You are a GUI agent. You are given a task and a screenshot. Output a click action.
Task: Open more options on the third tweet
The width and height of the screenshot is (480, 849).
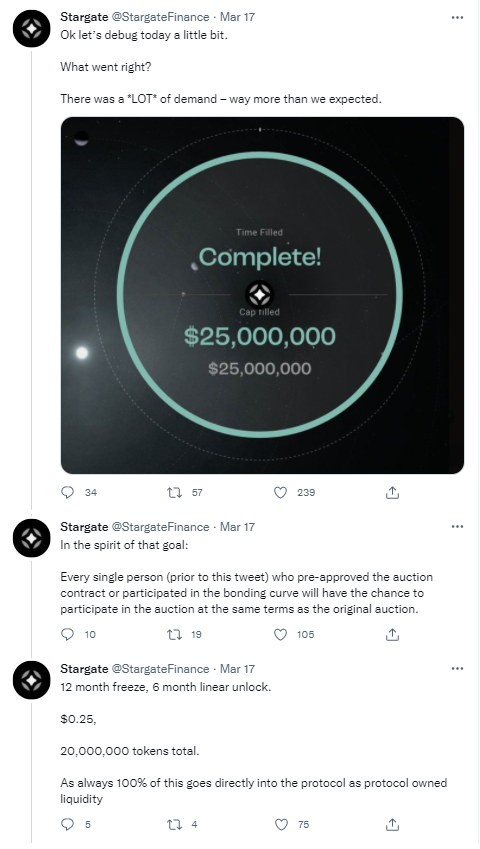point(457,669)
